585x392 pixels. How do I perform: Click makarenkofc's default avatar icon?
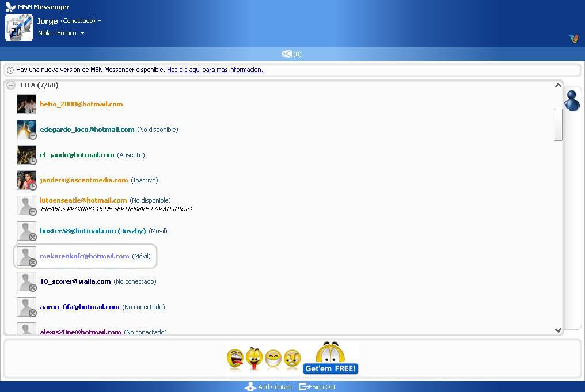[x=26, y=256]
